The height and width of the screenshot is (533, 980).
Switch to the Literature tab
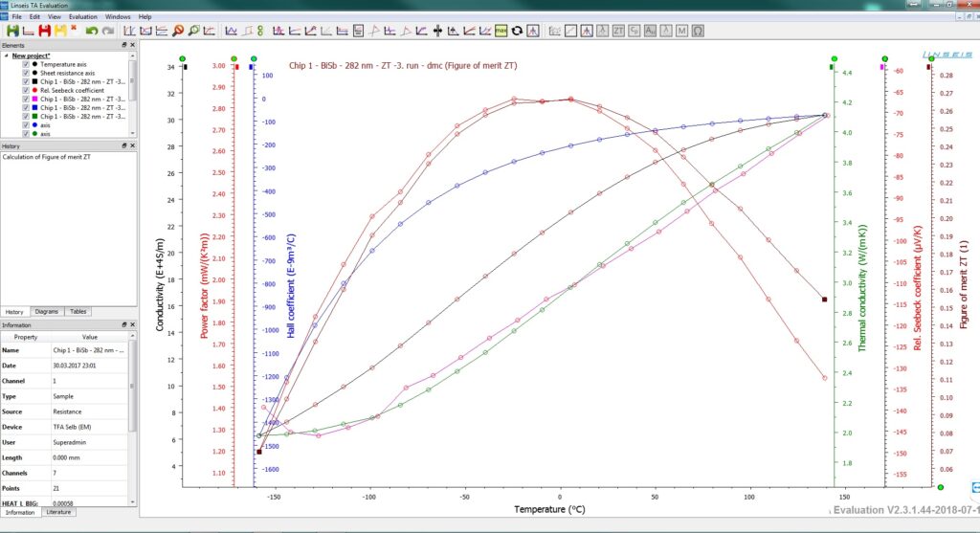[x=58, y=512]
